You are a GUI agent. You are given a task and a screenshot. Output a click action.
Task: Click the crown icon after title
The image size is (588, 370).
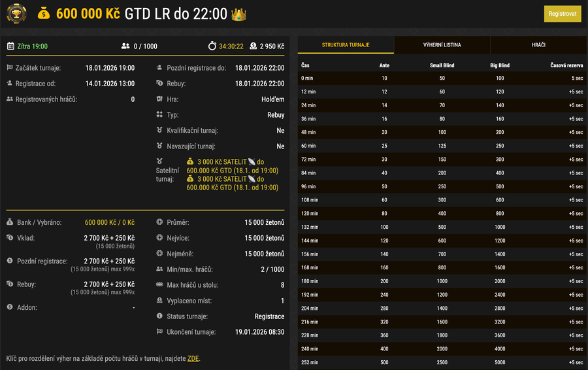coord(238,14)
